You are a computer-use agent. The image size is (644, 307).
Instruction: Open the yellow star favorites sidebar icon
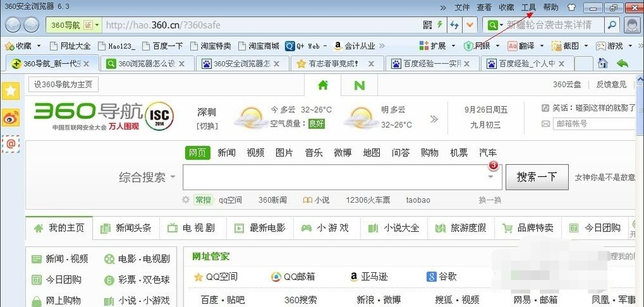coord(10,91)
